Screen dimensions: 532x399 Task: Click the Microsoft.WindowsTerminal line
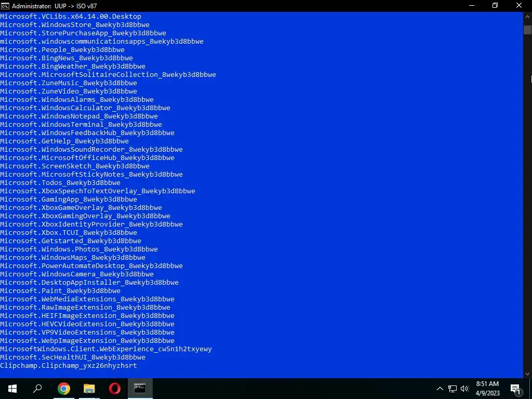pos(81,125)
